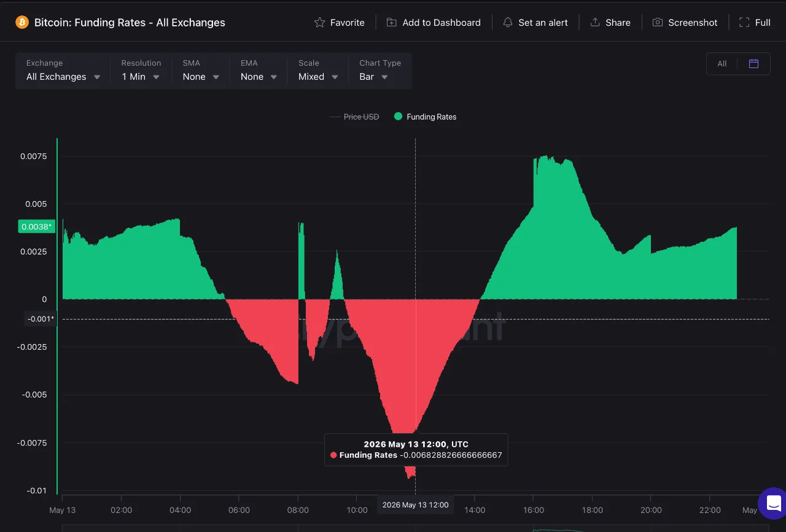786x532 pixels.
Task: Click the Favorite star icon
Action: pyautogui.click(x=319, y=22)
